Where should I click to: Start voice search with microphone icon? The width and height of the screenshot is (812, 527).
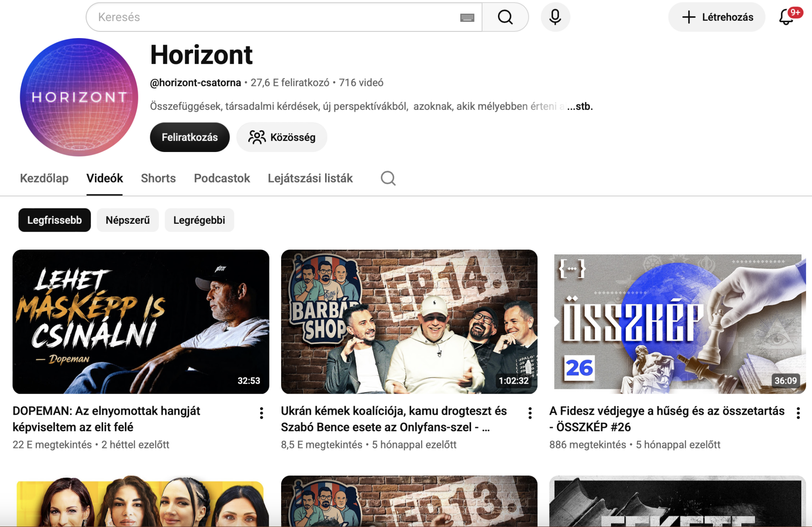555,17
